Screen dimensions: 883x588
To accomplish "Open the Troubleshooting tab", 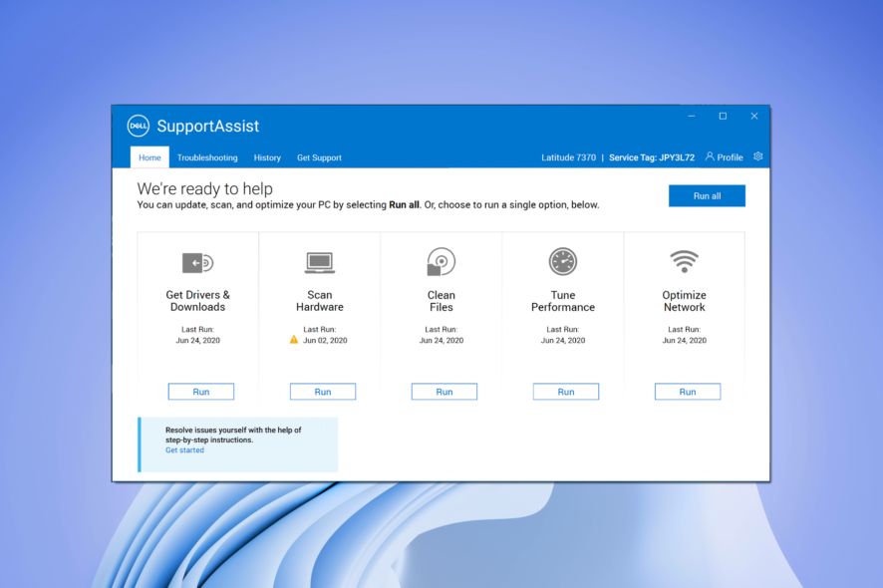I will click(207, 157).
